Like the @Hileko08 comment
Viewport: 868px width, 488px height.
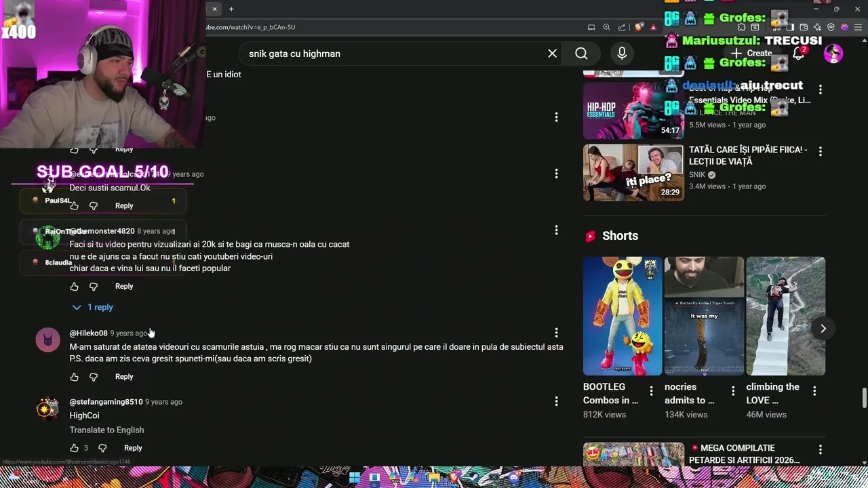coord(75,377)
